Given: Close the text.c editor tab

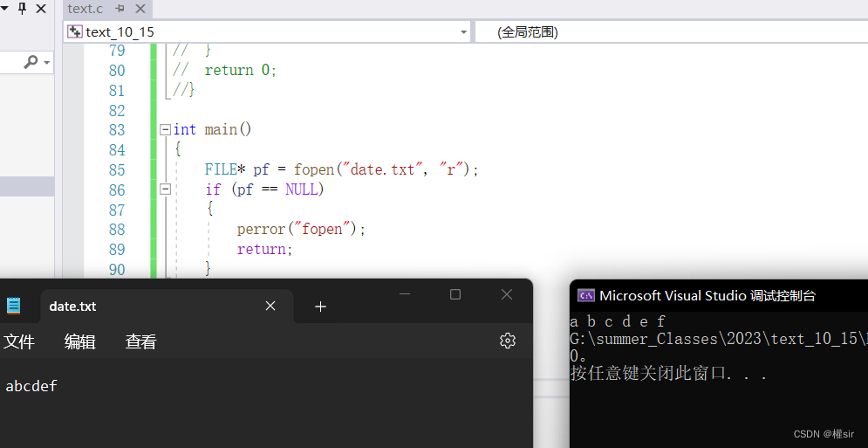Looking at the screenshot, I should 140,9.
